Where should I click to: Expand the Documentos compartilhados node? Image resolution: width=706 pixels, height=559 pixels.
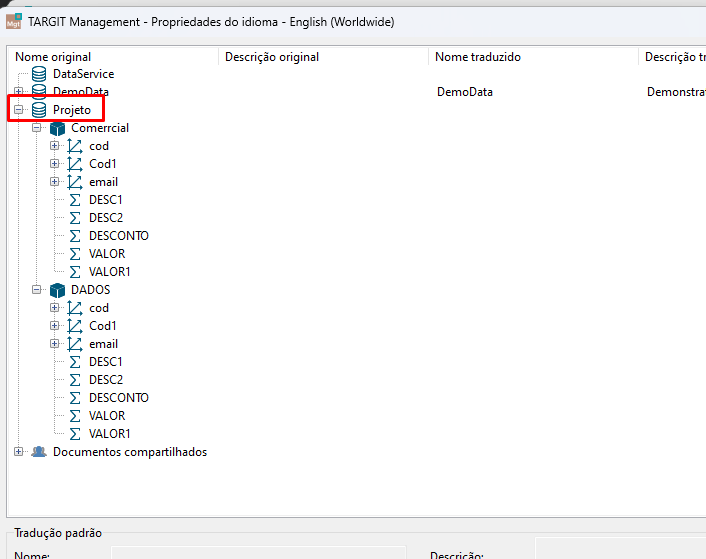point(18,451)
